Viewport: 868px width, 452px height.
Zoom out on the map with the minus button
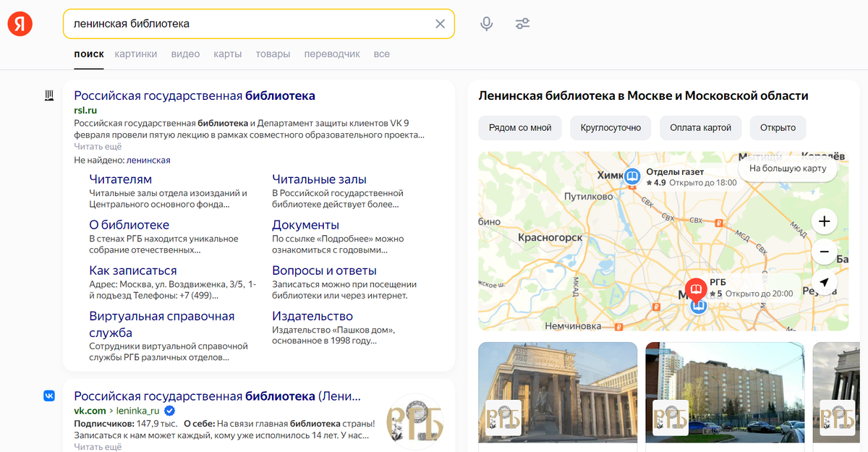825,252
